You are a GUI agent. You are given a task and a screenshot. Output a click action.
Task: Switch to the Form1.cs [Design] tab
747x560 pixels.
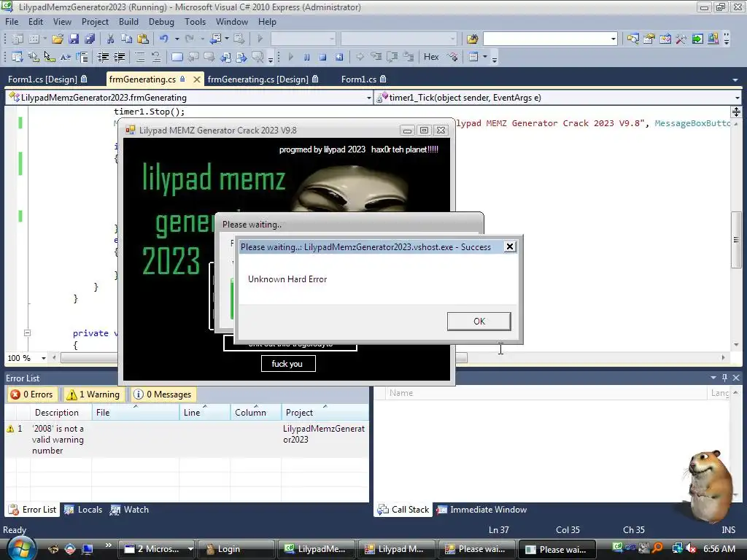47,79
